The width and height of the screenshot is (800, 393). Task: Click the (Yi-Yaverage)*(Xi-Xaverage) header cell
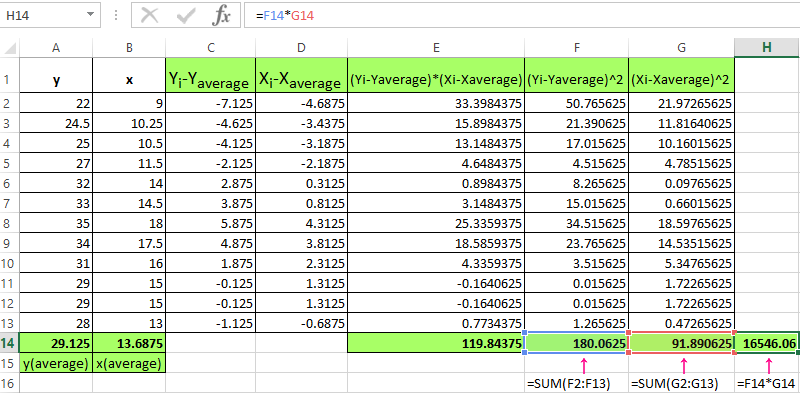(436, 76)
